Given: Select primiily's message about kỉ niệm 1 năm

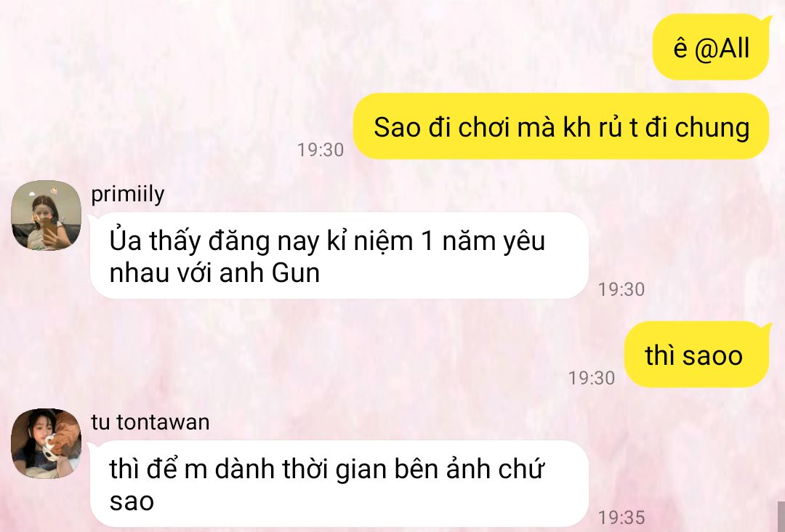Looking at the screenshot, I should pyautogui.click(x=339, y=256).
